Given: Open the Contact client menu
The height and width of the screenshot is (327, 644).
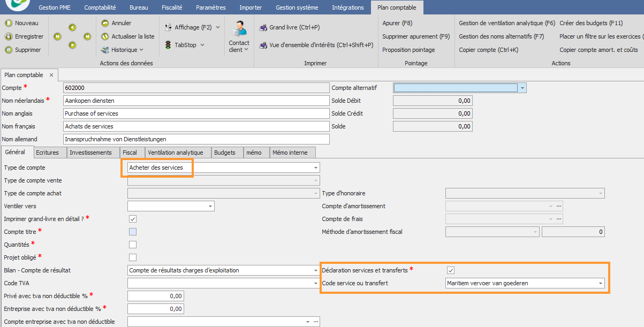Looking at the screenshot, I should click(x=239, y=36).
